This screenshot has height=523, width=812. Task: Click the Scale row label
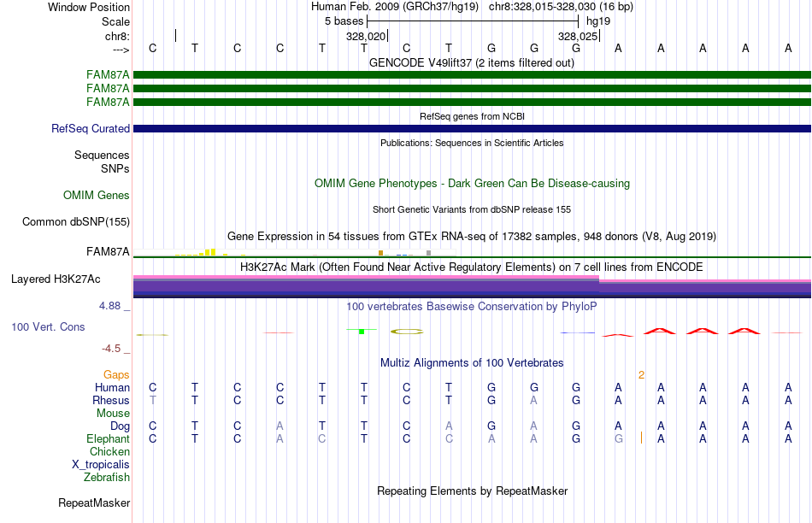click(115, 21)
